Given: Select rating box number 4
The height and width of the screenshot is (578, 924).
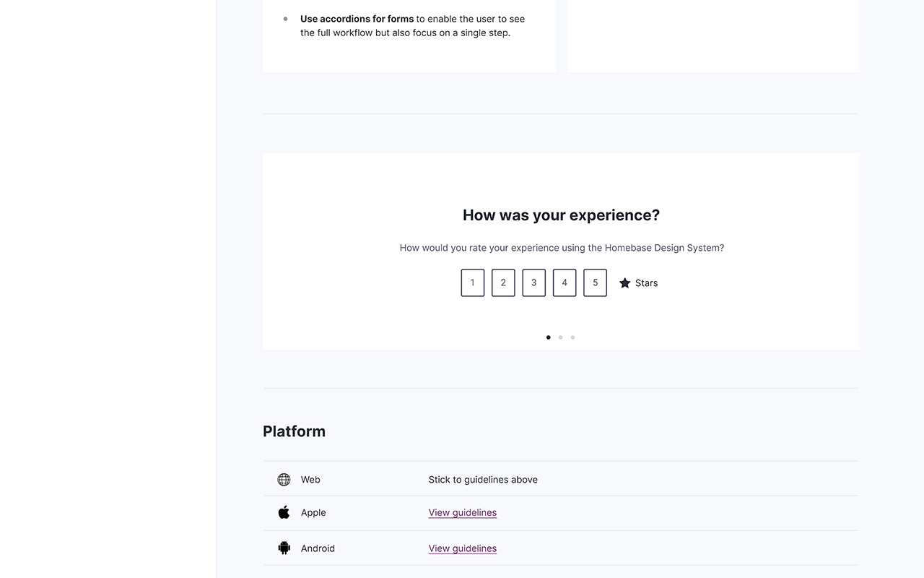Looking at the screenshot, I should (565, 283).
